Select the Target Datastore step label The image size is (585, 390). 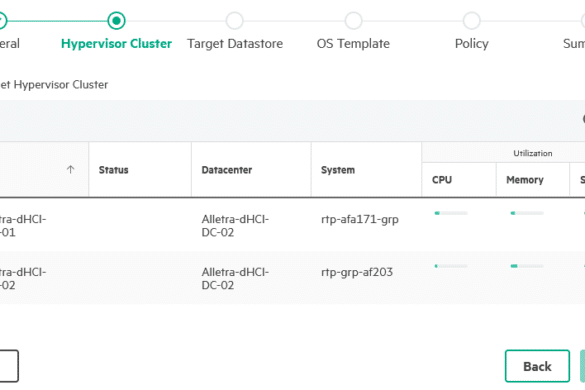click(235, 44)
